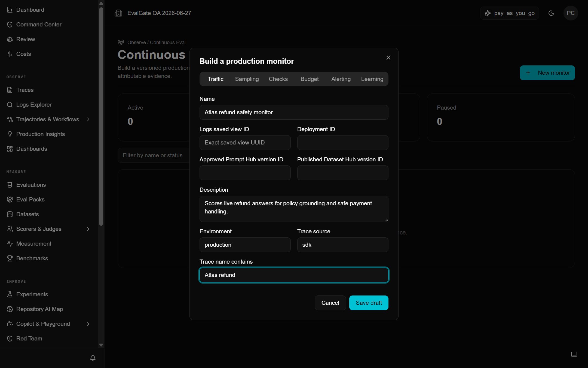Click the Production Insights lightbulb icon

click(10, 134)
